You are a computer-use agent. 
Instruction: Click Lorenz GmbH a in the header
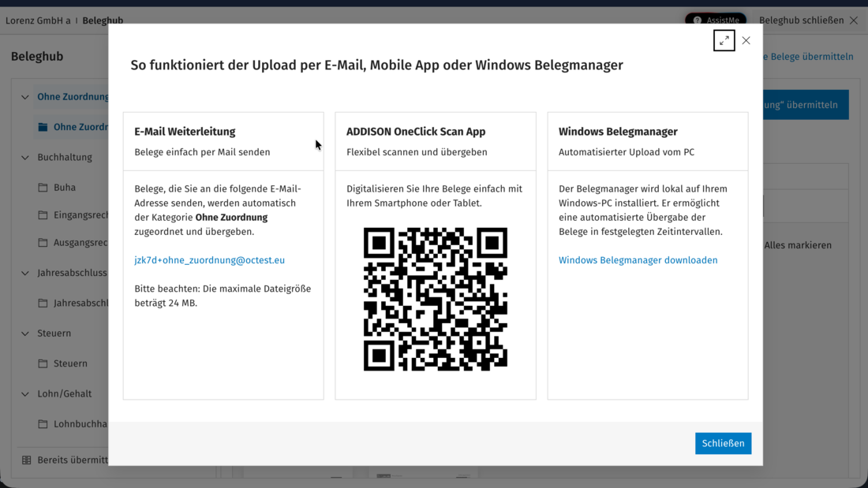[x=38, y=20]
